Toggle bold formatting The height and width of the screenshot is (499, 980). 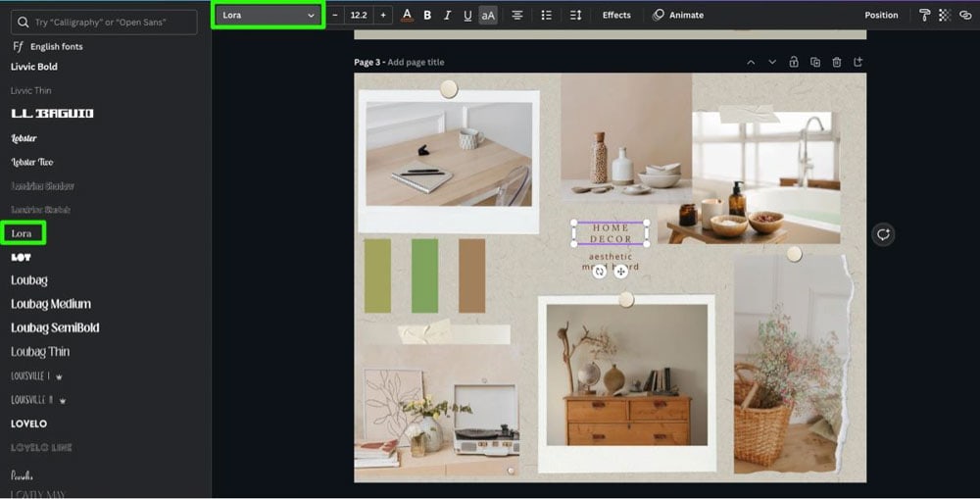427,15
